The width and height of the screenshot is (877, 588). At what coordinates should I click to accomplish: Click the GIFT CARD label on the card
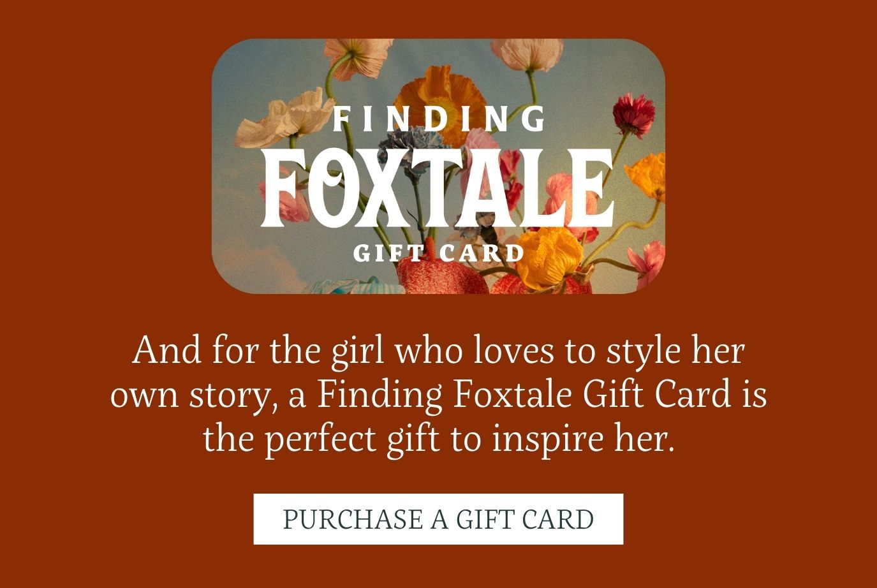click(x=439, y=253)
